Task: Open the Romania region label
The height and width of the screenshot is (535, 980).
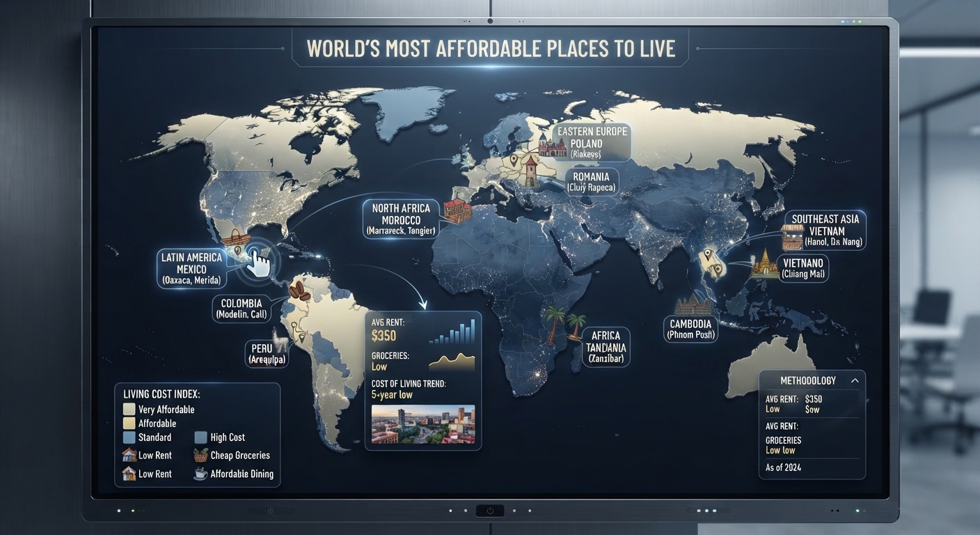Action: (591, 183)
